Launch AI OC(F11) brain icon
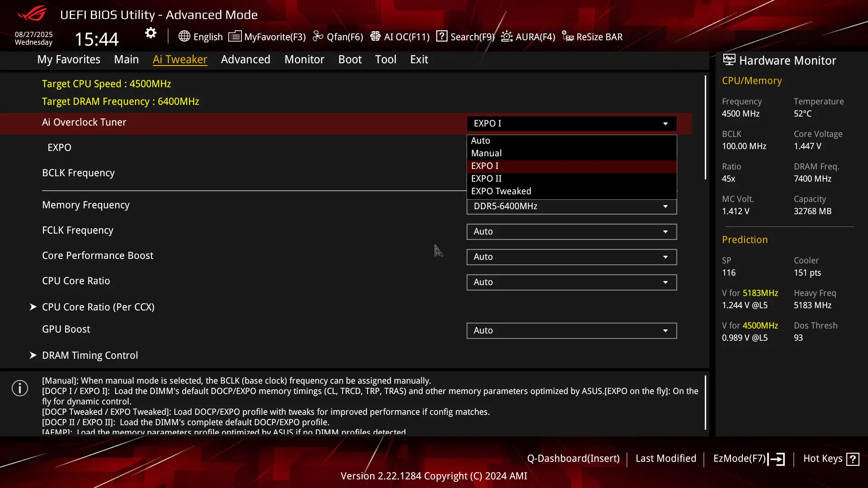This screenshot has width=868, height=488. coord(375,36)
